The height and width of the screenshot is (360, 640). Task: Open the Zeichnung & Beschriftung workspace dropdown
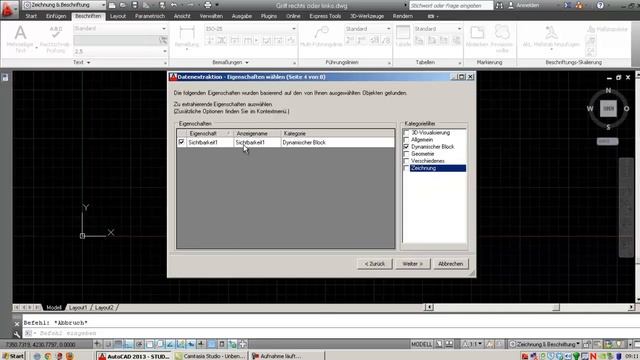click(64, 5)
